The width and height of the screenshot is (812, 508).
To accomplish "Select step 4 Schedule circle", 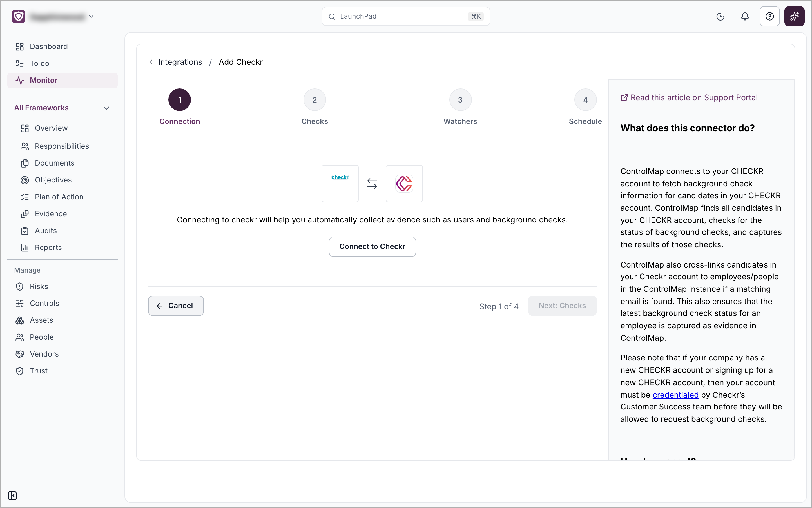I will [585, 100].
